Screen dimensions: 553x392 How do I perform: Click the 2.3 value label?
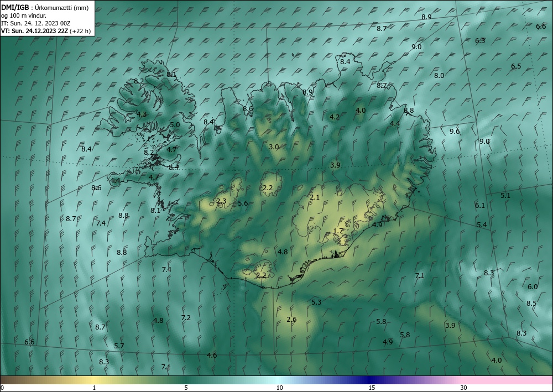click(221, 201)
